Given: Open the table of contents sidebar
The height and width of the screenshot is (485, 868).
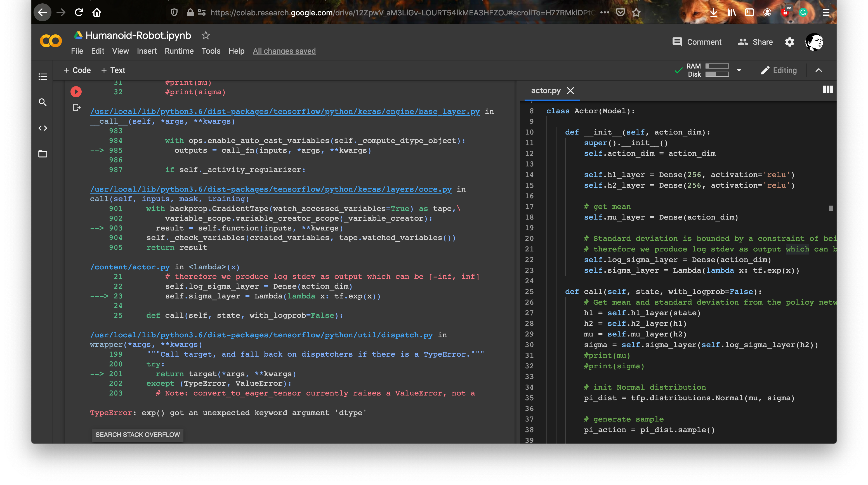Looking at the screenshot, I should (x=43, y=77).
